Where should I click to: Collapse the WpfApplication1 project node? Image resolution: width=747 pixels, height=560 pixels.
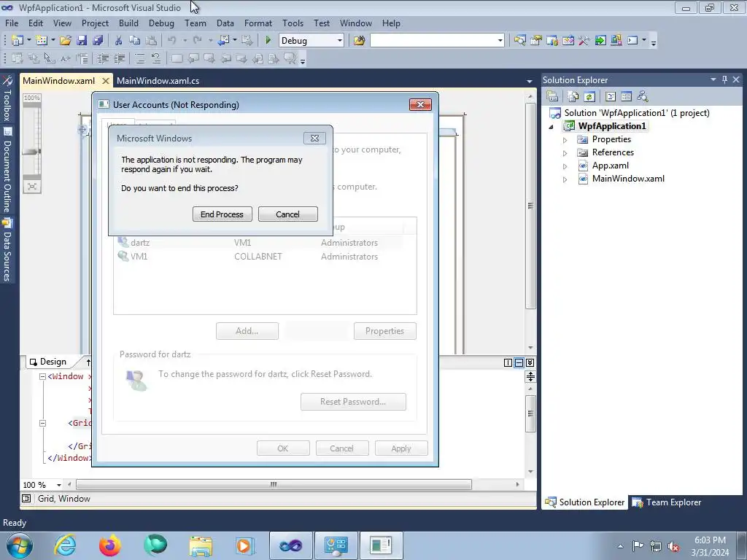[x=551, y=127]
